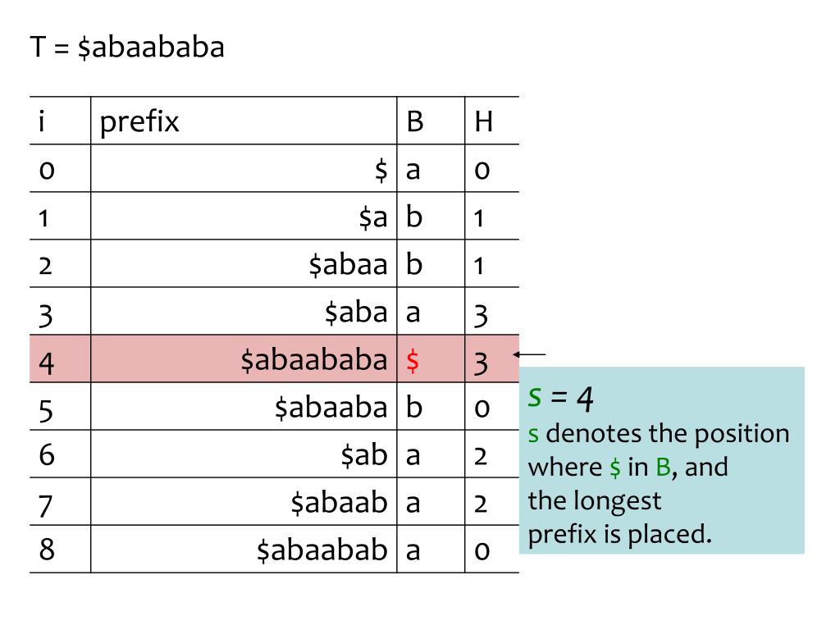Click the green B in the callout box
Image resolution: width=840 pixels, height=630 pixels.
click(x=663, y=467)
